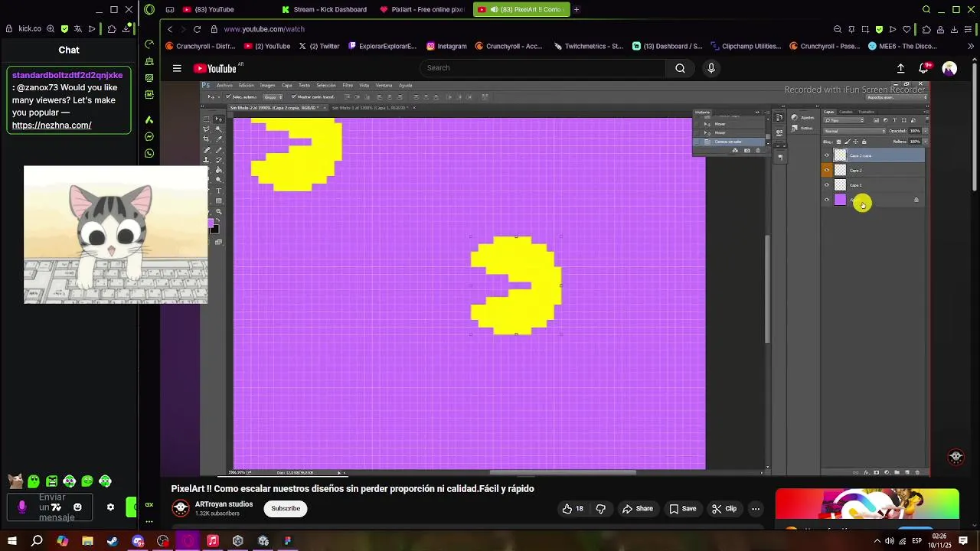Open a new browser tab
This screenshot has width=980, height=551.
click(x=577, y=10)
